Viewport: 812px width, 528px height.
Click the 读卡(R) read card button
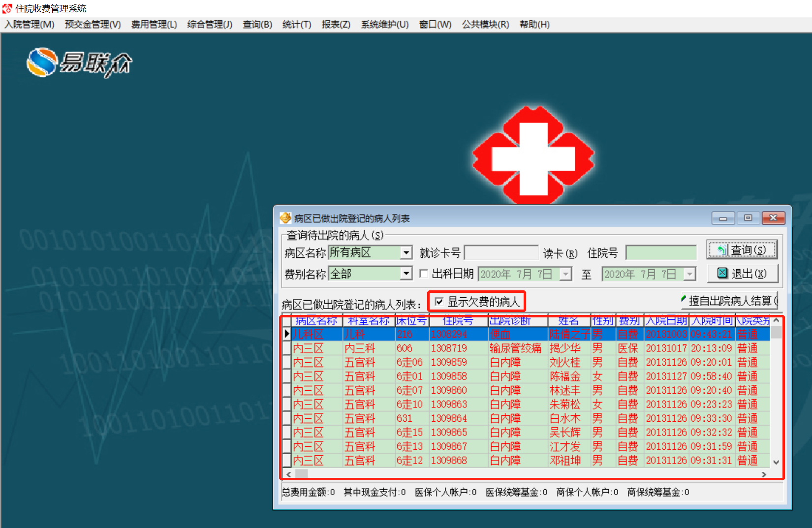pyautogui.click(x=561, y=253)
